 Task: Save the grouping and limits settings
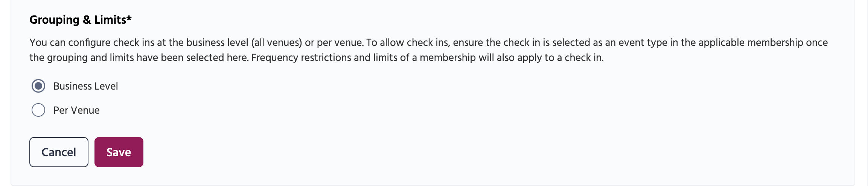(x=119, y=152)
